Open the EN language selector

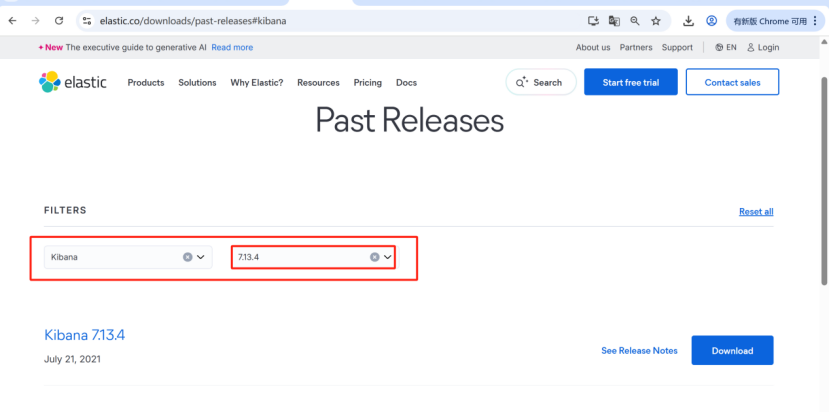(x=725, y=47)
